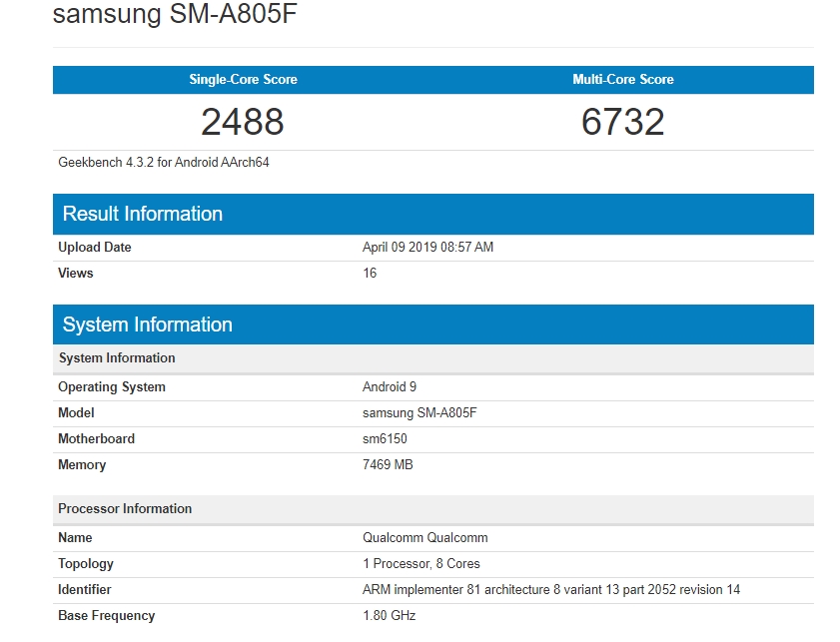The height and width of the screenshot is (642, 840).
Task: Select the multi-core score value 6732
Action: pyautogui.click(x=622, y=122)
